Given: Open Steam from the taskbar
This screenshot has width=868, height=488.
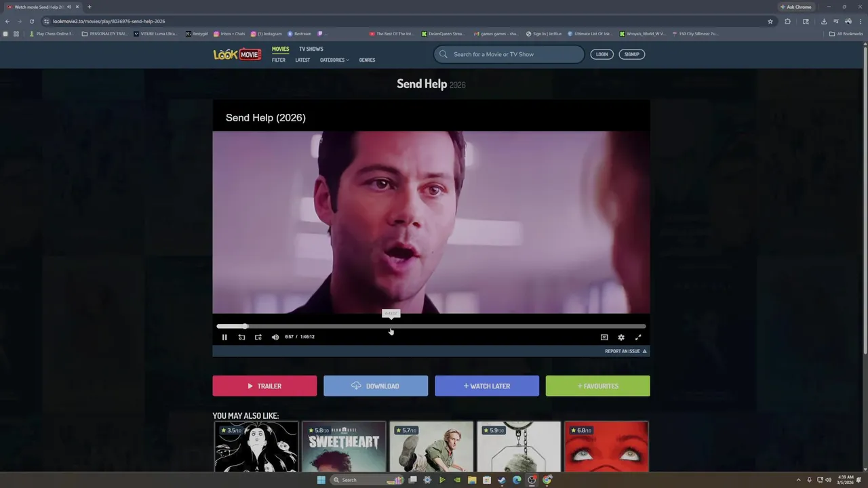Looking at the screenshot, I should (x=502, y=480).
